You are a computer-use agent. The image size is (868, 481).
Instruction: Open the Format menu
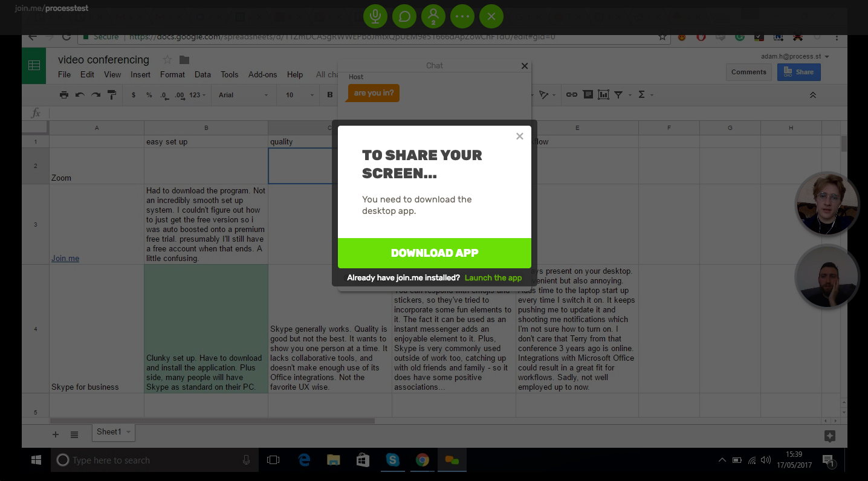click(172, 74)
